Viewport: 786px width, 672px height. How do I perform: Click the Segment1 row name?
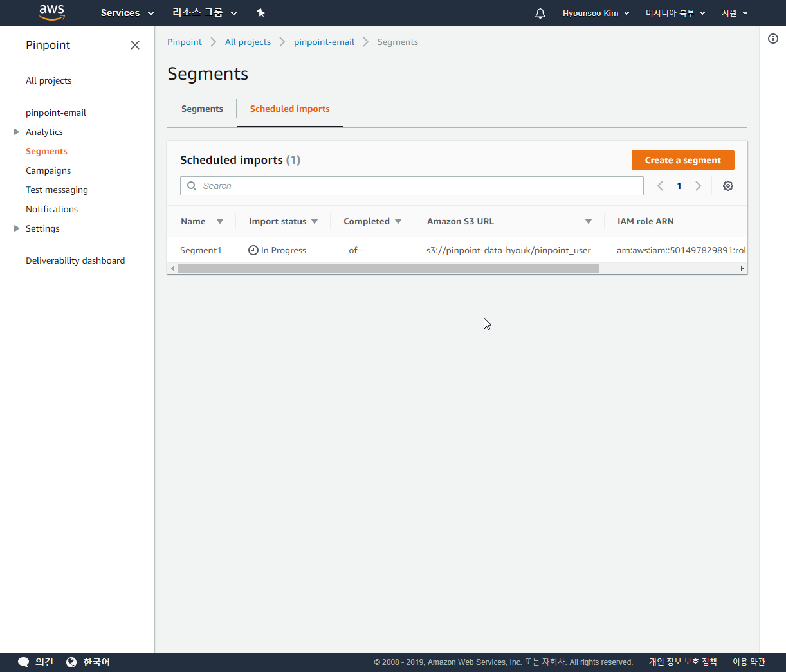201,250
